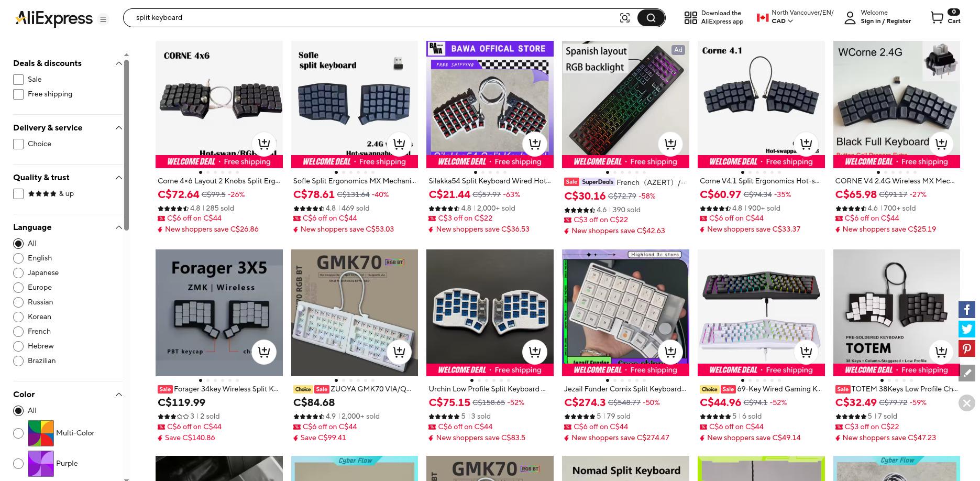The height and width of the screenshot is (481, 980).
Task: Open the shopping cart icon
Action: 937,18
